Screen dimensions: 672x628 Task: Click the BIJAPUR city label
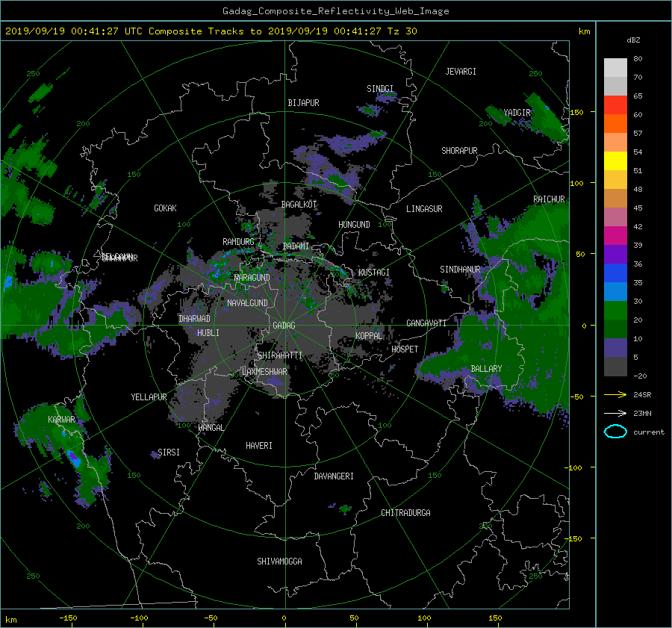pos(303,103)
